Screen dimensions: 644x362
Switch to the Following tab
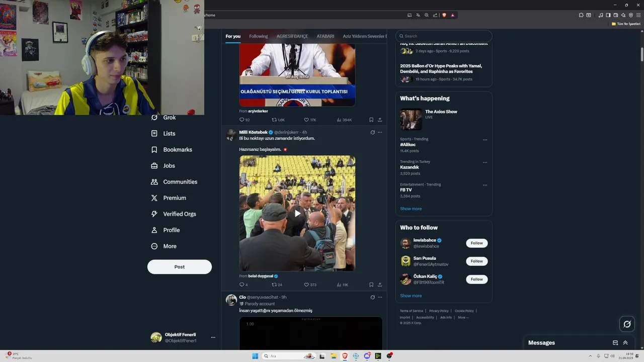tap(259, 36)
